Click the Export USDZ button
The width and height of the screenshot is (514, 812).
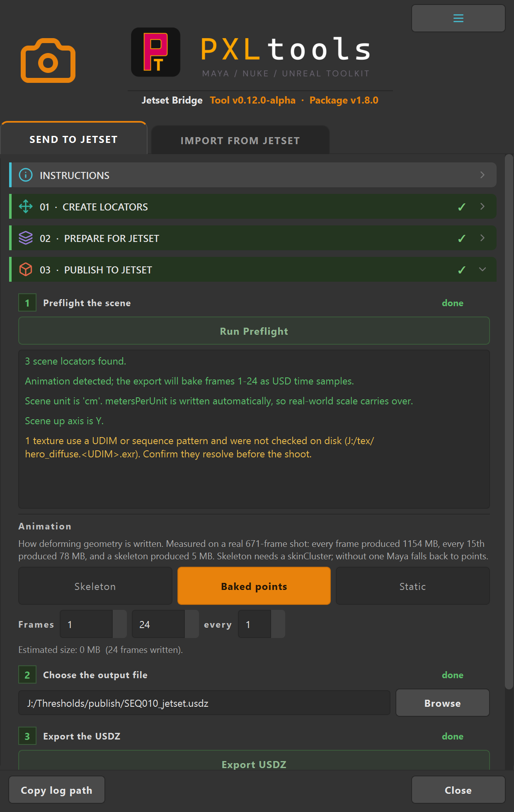(x=254, y=761)
